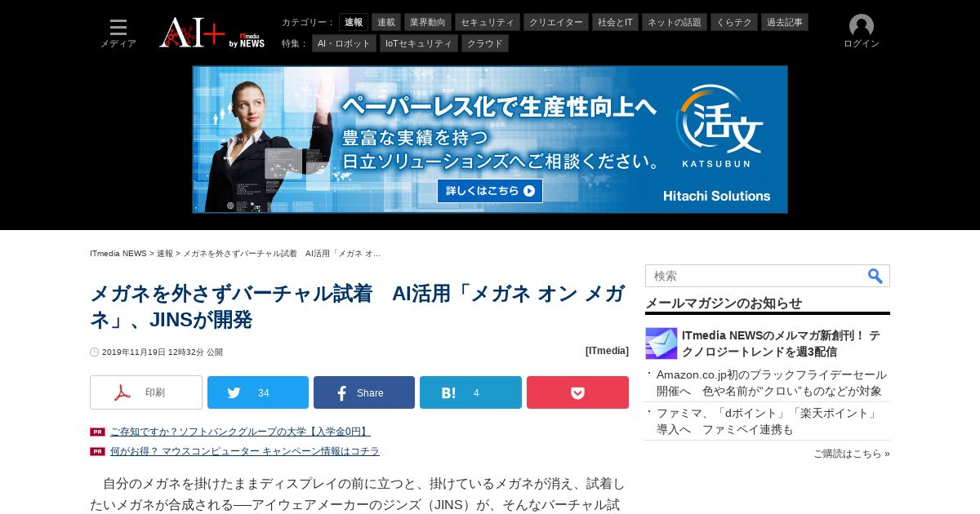Screen dimensions: 980x514
Task: Click the AI+ by ITmedia NEWS logo
Action: (212, 33)
